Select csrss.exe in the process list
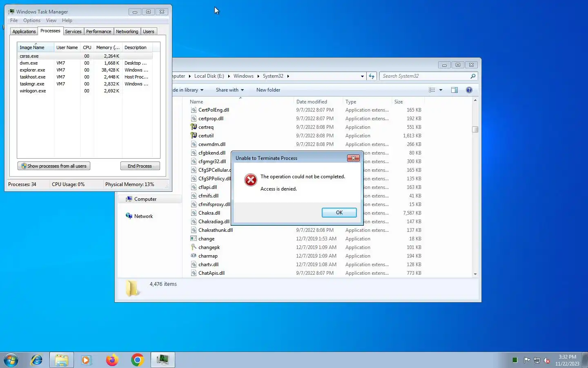588x368 pixels. pyautogui.click(x=85, y=56)
